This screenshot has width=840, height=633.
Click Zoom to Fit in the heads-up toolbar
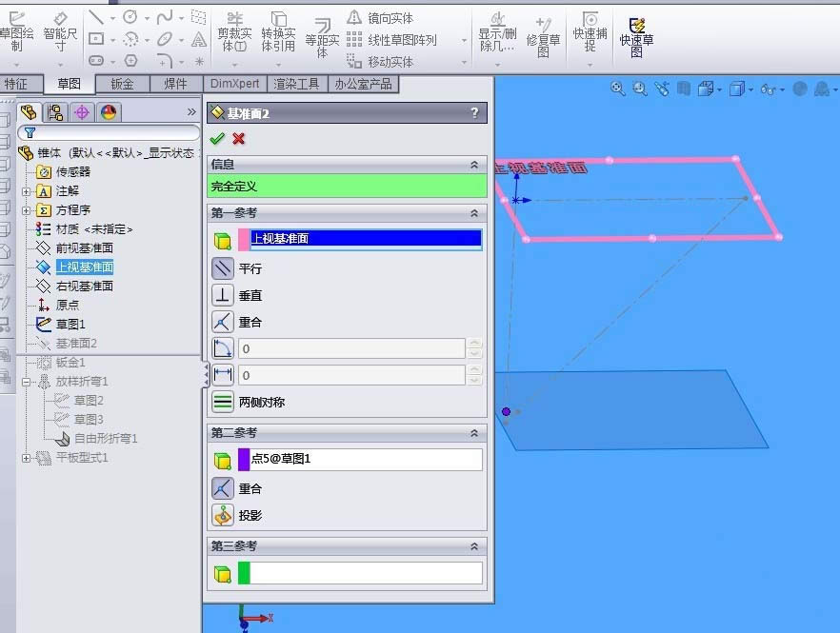pyautogui.click(x=617, y=88)
